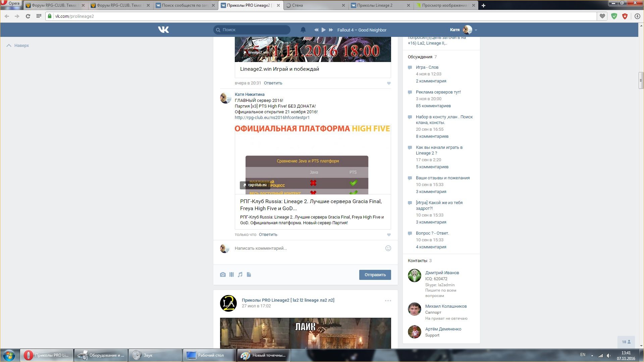Open Новый точечный Paint taskbar item

264,355
